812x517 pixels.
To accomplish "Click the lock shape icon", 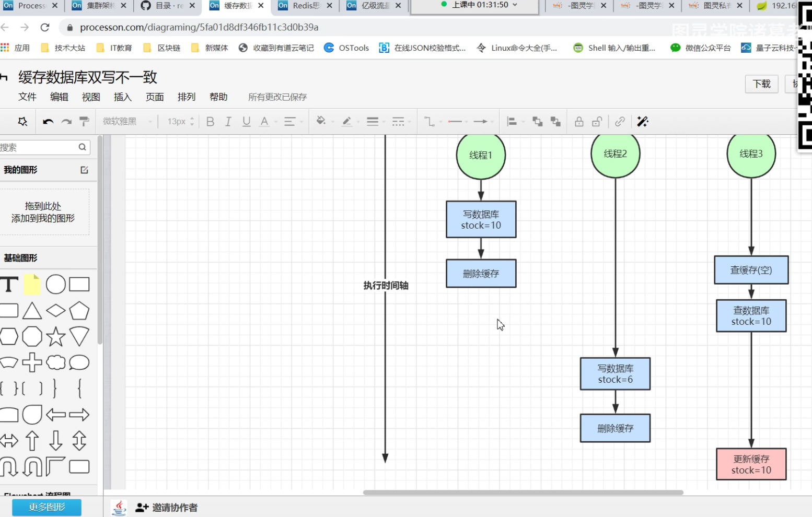I will coord(579,122).
